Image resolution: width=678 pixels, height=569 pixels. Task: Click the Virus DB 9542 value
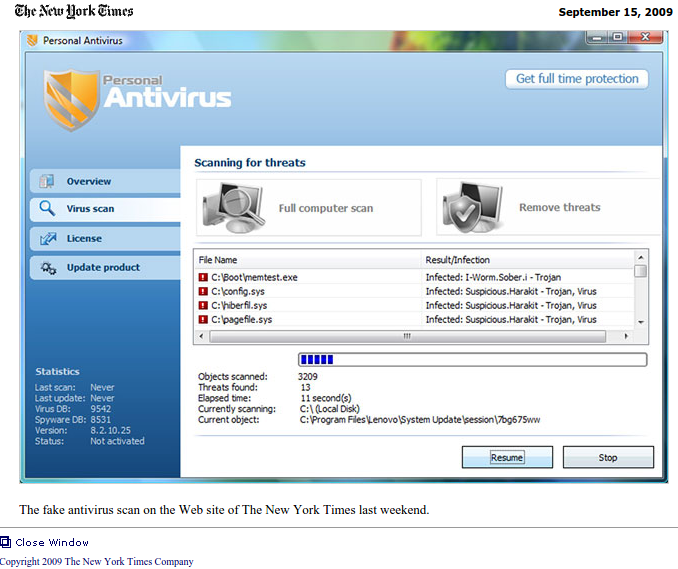pyautogui.click(x=101, y=409)
